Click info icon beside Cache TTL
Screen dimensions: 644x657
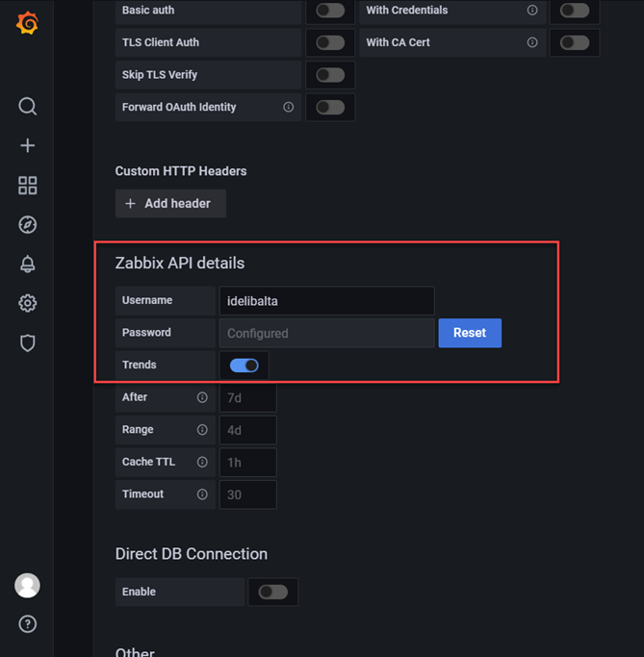click(202, 462)
